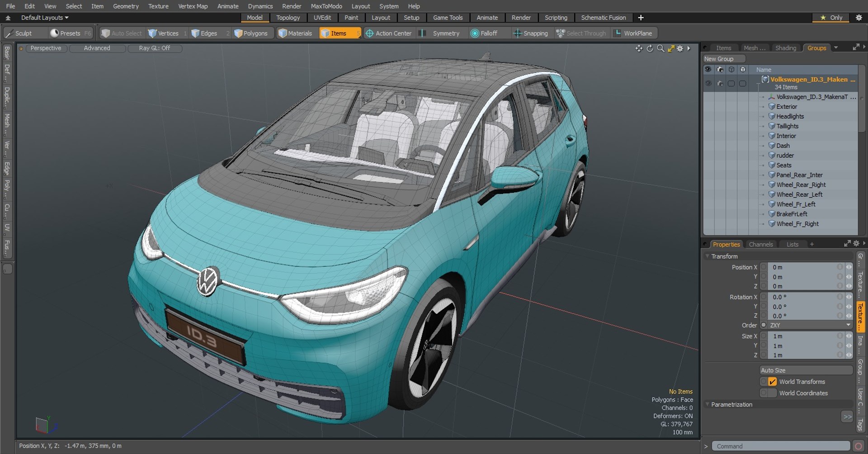Viewport: 868px width, 454px height.
Task: Open the WorkPlane options
Action: [x=633, y=33]
